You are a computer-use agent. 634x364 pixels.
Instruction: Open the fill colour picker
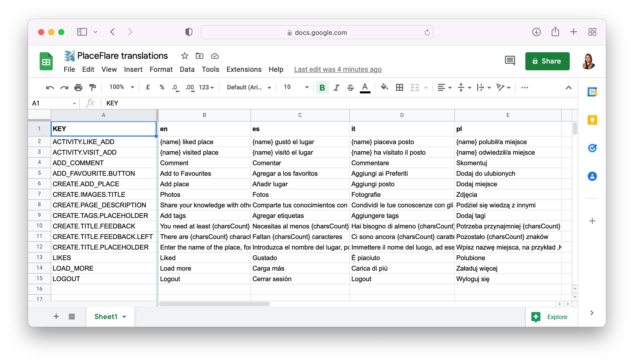pos(384,87)
